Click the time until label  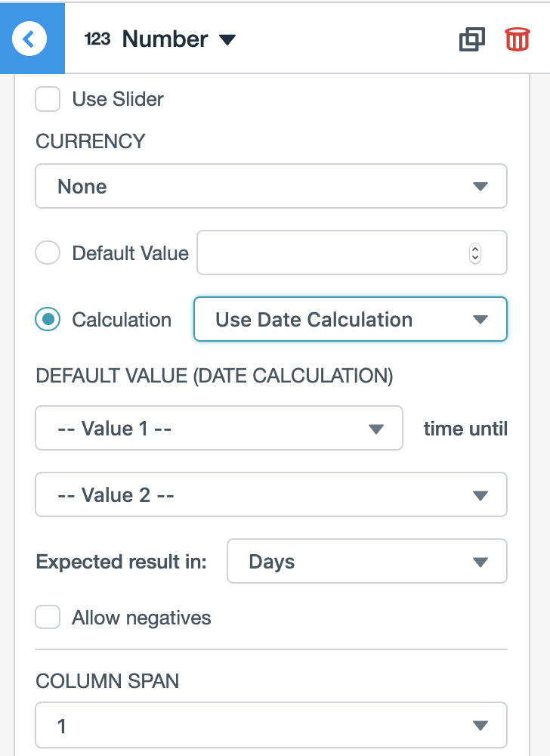click(465, 428)
